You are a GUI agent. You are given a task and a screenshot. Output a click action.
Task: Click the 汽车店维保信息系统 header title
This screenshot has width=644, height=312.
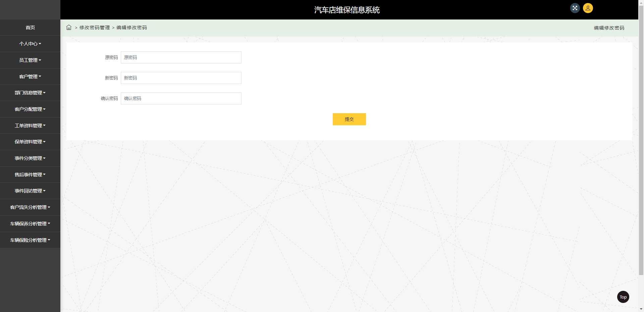[x=347, y=10]
